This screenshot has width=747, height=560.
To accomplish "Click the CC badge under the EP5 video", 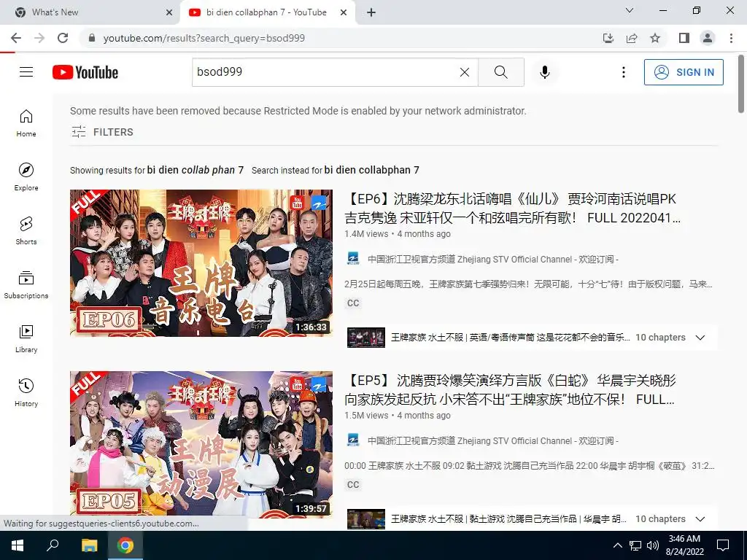I will [353, 484].
